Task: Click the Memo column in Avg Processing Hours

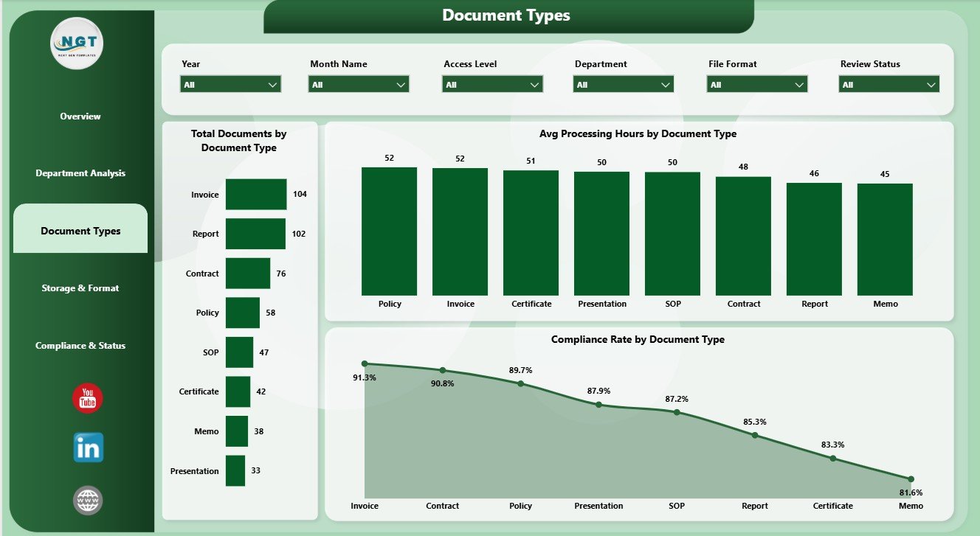Action: coord(885,240)
